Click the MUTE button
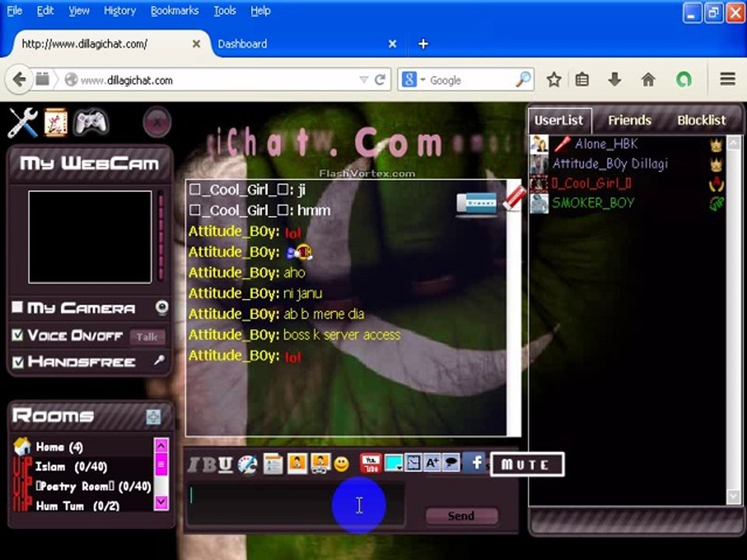 point(527,464)
